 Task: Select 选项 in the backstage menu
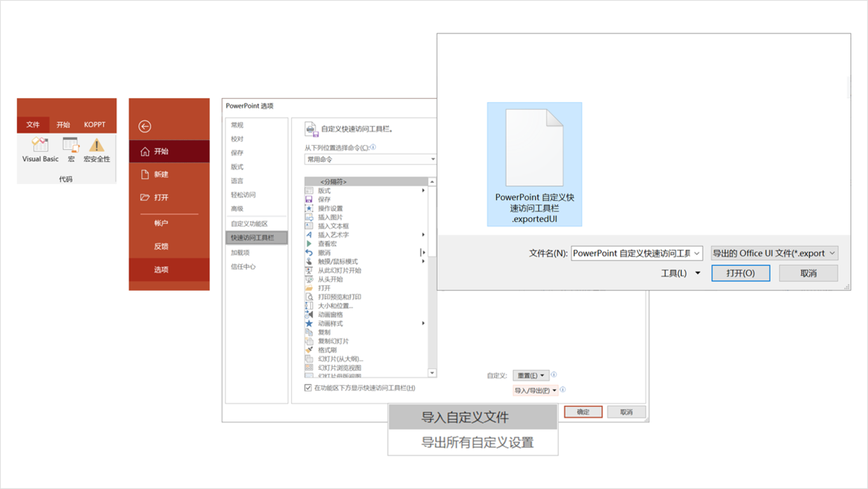tap(169, 270)
